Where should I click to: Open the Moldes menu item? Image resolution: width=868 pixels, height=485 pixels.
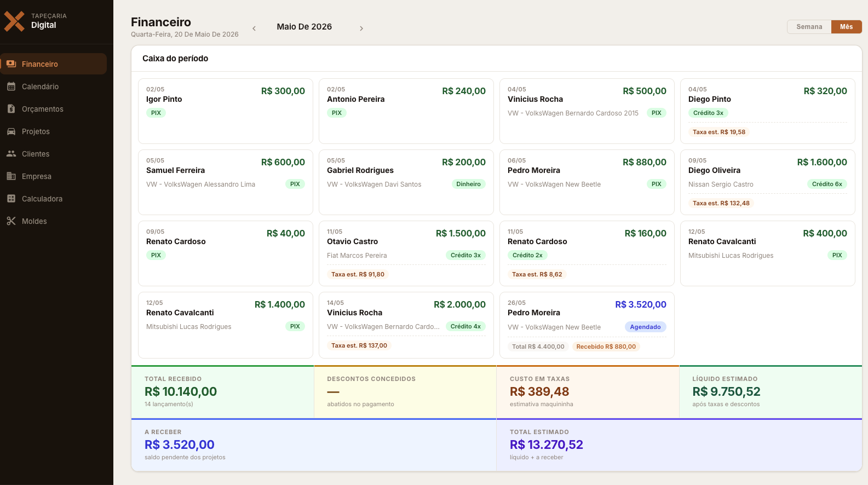(54, 221)
